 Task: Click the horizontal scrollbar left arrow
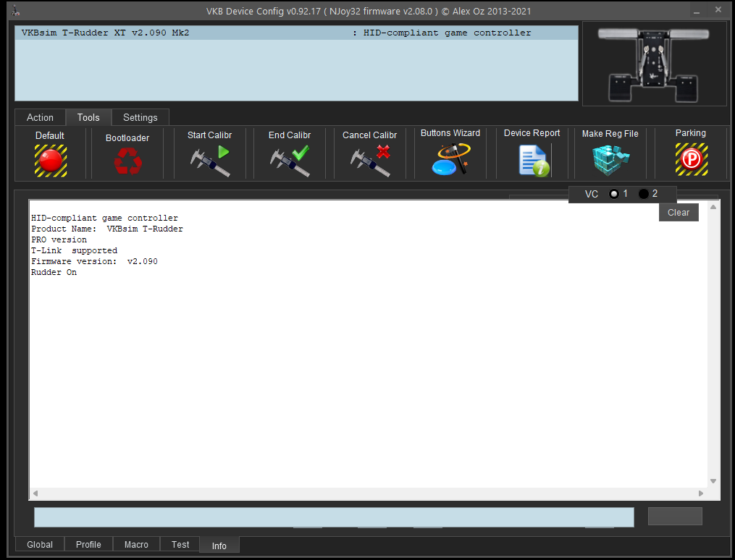(35, 493)
